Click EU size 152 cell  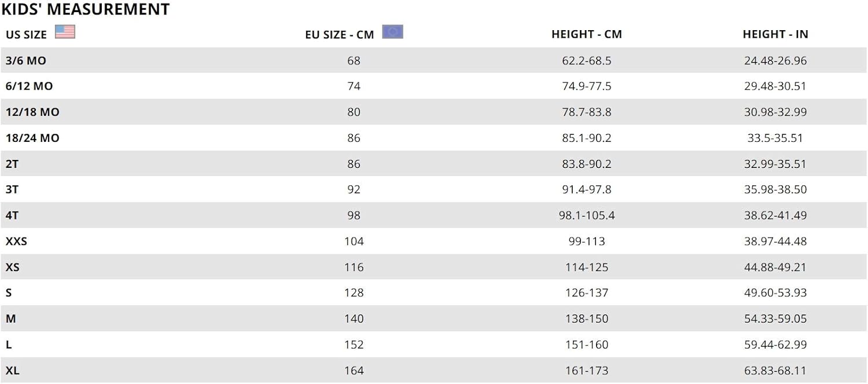[x=354, y=345]
